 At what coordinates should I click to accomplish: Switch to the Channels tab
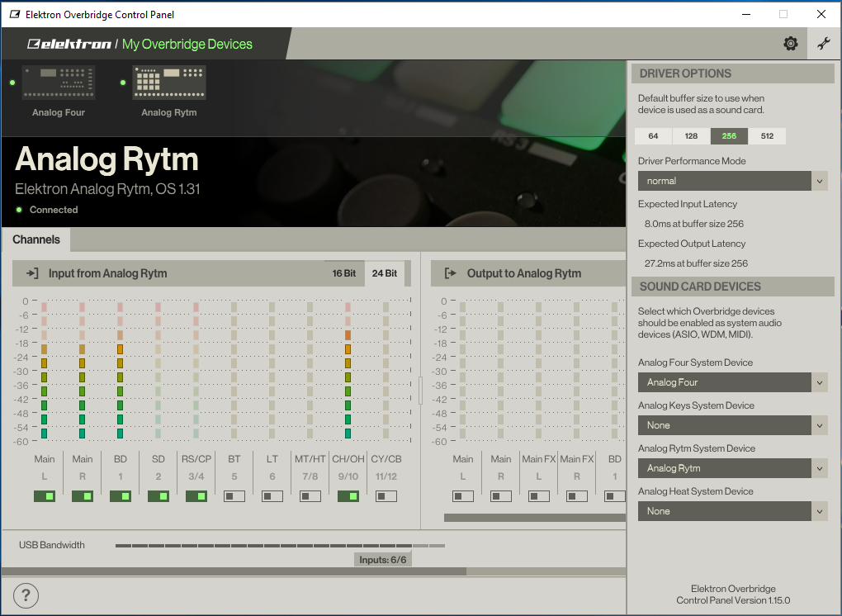click(x=36, y=239)
